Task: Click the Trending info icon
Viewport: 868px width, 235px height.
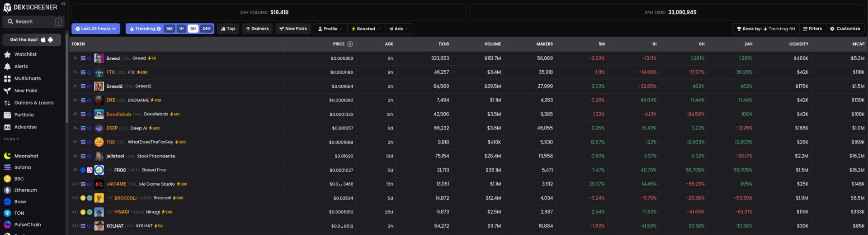Action: click(x=159, y=29)
